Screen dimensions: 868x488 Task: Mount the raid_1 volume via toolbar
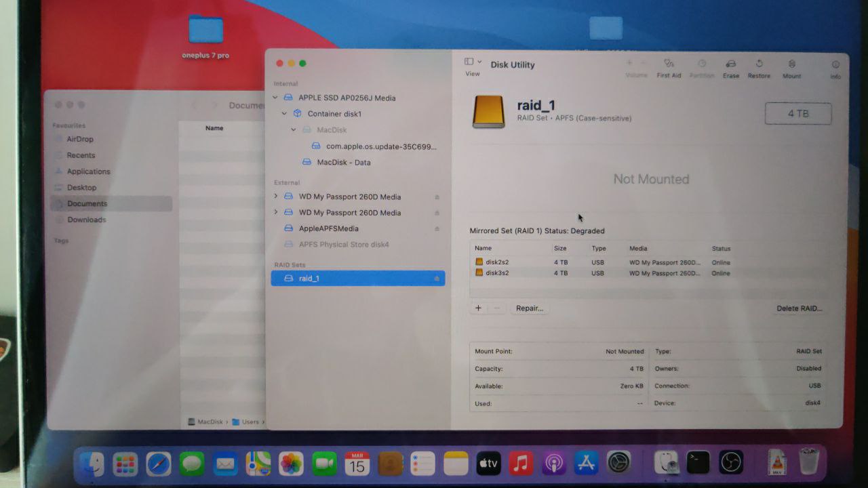(x=791, y=63)
